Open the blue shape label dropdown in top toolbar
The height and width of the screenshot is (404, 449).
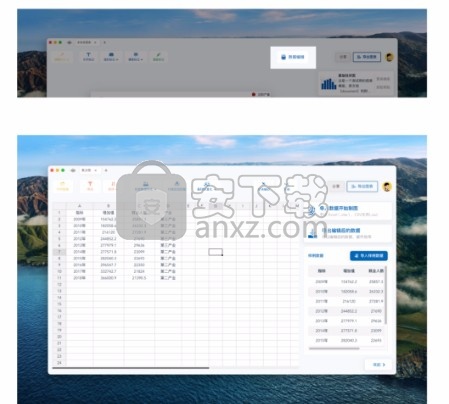point(111,56)
